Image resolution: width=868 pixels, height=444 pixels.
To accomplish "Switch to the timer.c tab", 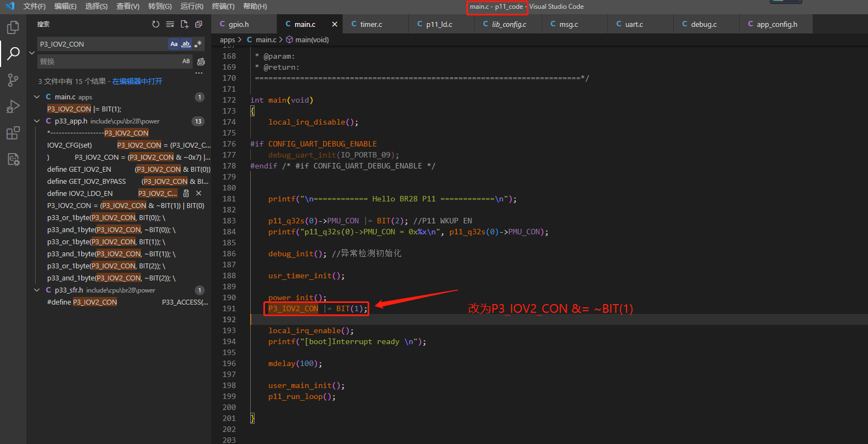I will pos(376,24).
